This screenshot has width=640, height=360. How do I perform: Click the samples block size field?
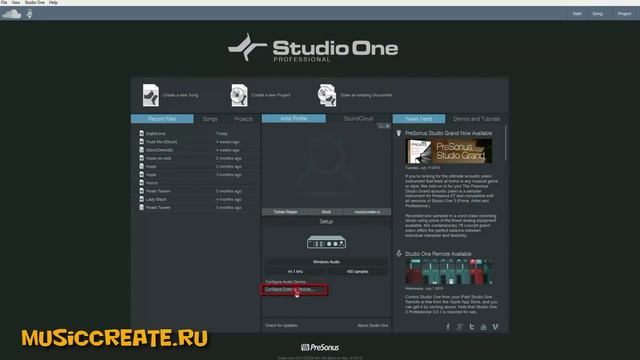[x=357, y=271]
